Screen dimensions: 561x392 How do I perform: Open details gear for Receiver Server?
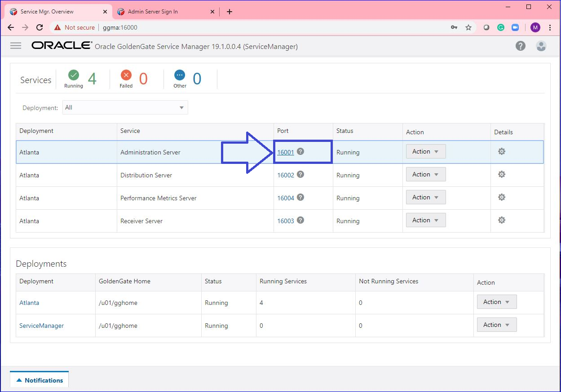[x=502, y=220]
